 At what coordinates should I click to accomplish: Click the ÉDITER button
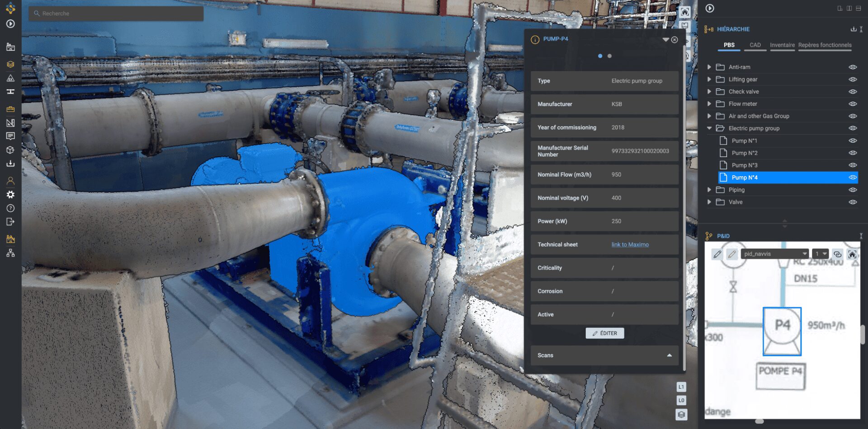604,333
